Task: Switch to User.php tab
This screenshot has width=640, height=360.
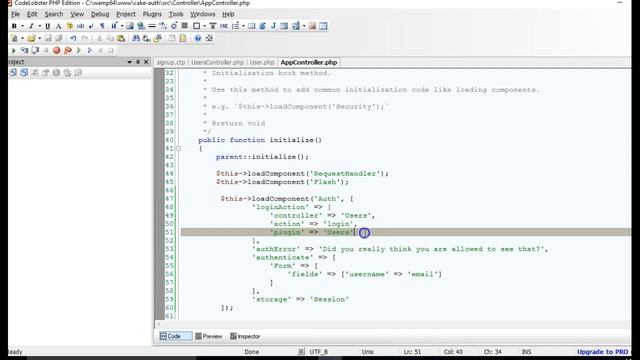Action: 262,62
